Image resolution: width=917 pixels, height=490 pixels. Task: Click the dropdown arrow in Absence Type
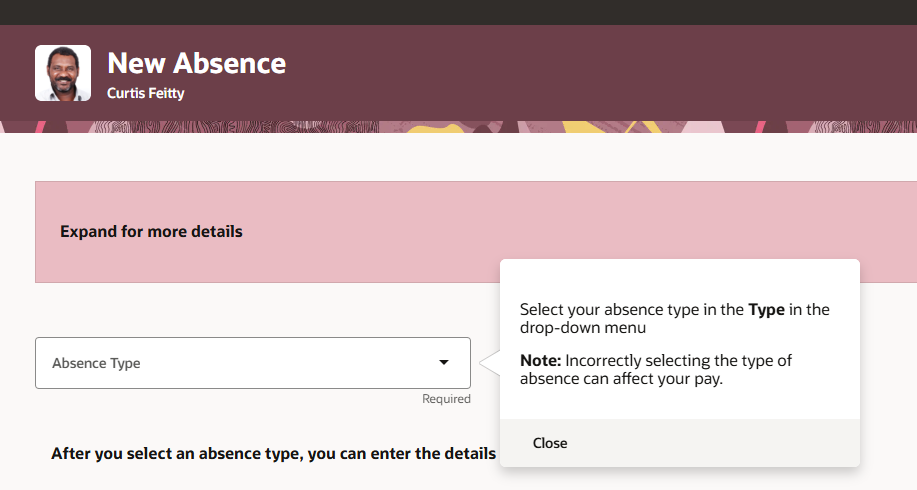444,363
